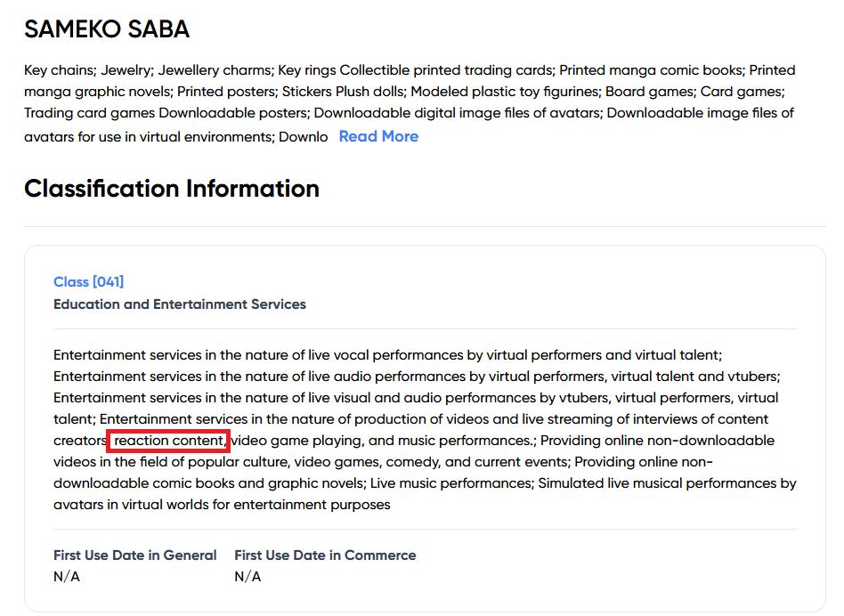Screen dimensions: 844x616
Task: Click the Read More link
Action: pos(378,136)
